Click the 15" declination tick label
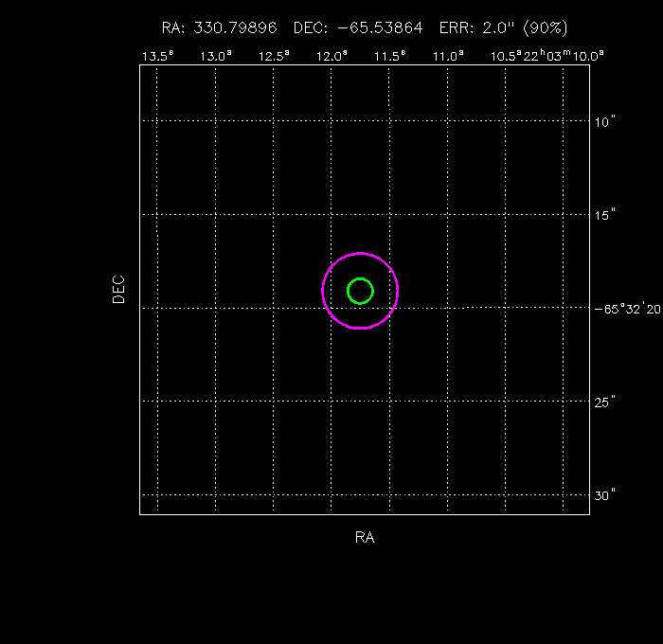The width and height of the screenshot is (663, 644). point(605,215)
